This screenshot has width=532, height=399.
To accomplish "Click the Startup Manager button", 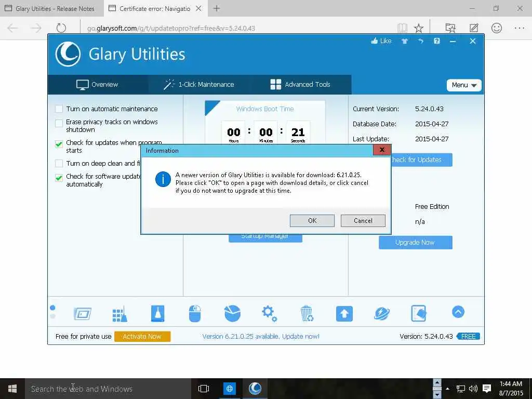I will [x=265, y=237].
